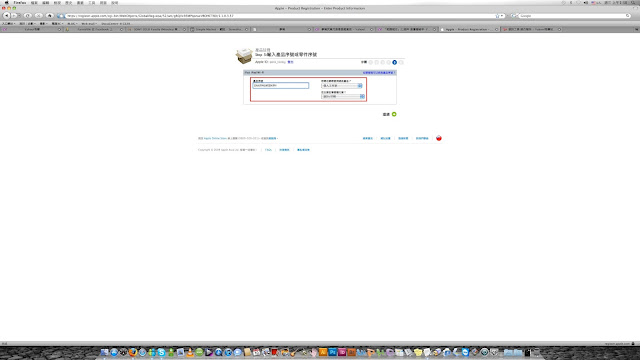Open the 書籤 (Bookmarks) menu

tap(80, 2)
